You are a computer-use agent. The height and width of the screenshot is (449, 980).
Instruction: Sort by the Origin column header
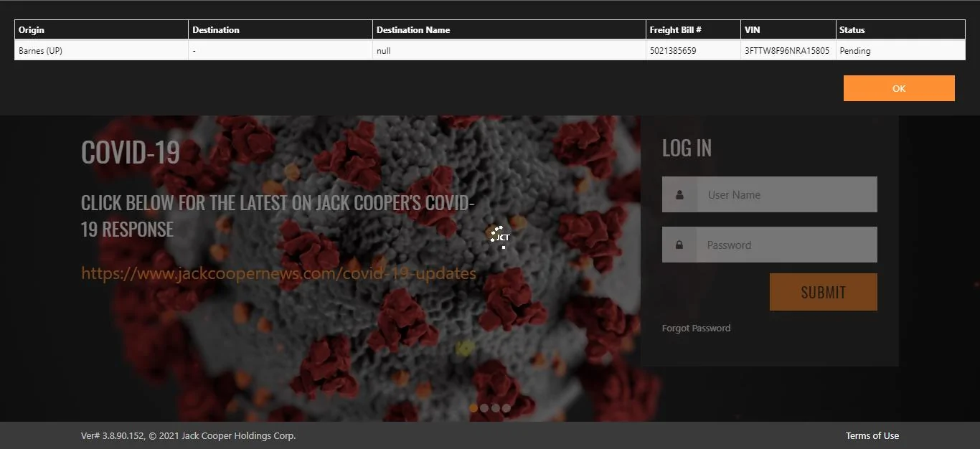(101, 29)
